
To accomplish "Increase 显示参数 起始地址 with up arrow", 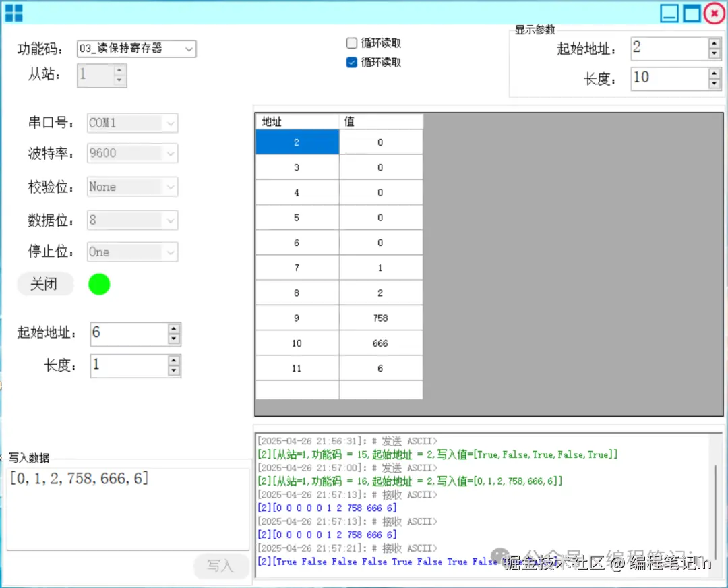I will click(714, 44).
